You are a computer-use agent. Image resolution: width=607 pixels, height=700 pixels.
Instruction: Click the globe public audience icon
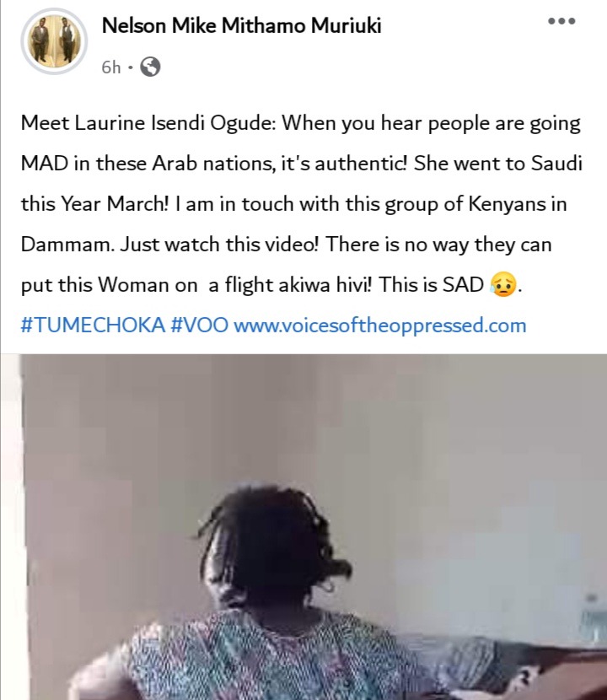pos(150,67)
